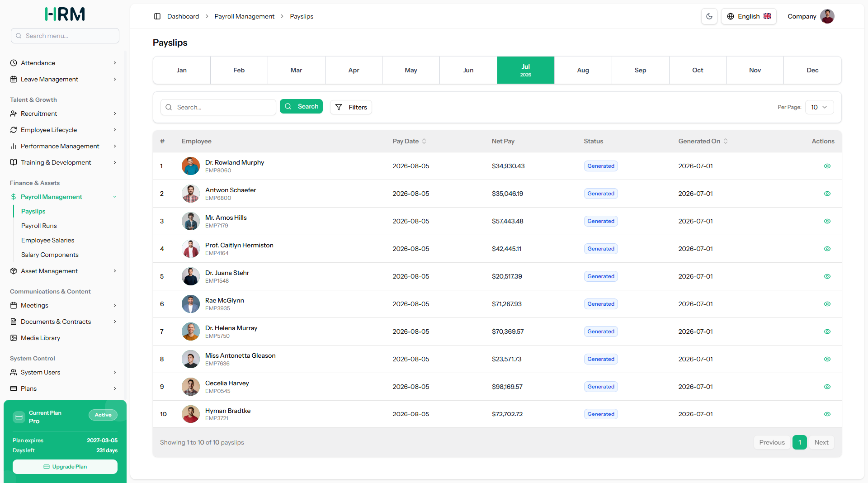This screenshot has width=868, height=483.
Task: Open the Per Page dropdown
Action: 819,107
